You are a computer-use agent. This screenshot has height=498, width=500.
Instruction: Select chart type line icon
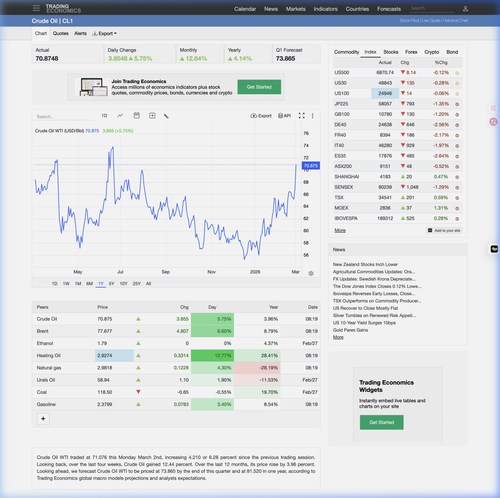(120, 115)
